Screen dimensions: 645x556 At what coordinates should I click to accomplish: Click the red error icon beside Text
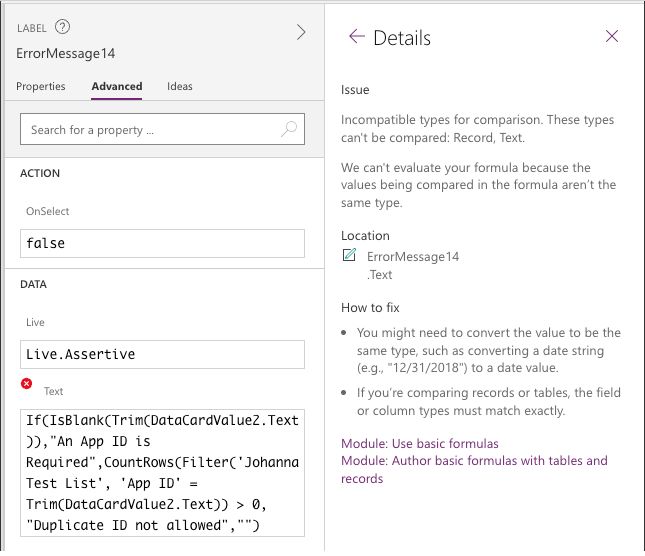(25, 384)
